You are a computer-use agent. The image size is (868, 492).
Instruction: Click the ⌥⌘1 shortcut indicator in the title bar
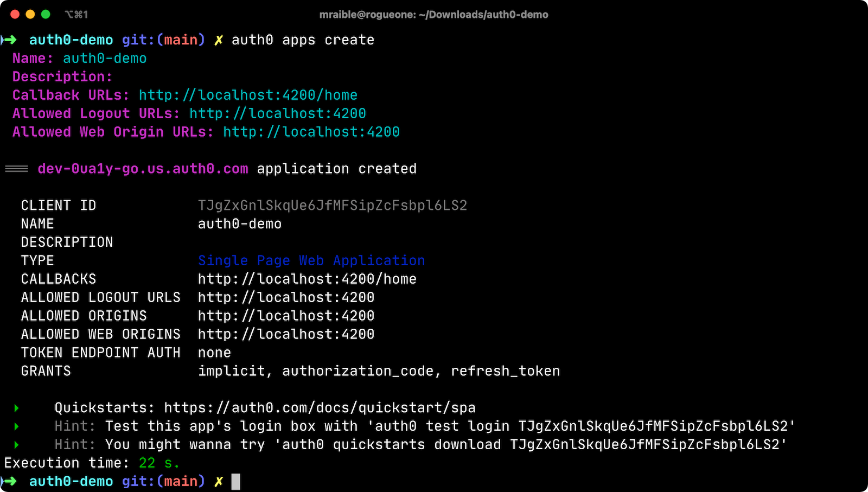[76, 15]
